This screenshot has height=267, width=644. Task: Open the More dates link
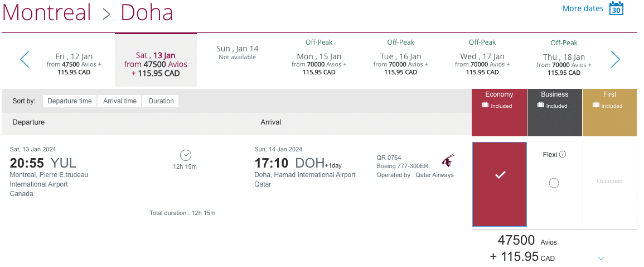click(583, 8)
